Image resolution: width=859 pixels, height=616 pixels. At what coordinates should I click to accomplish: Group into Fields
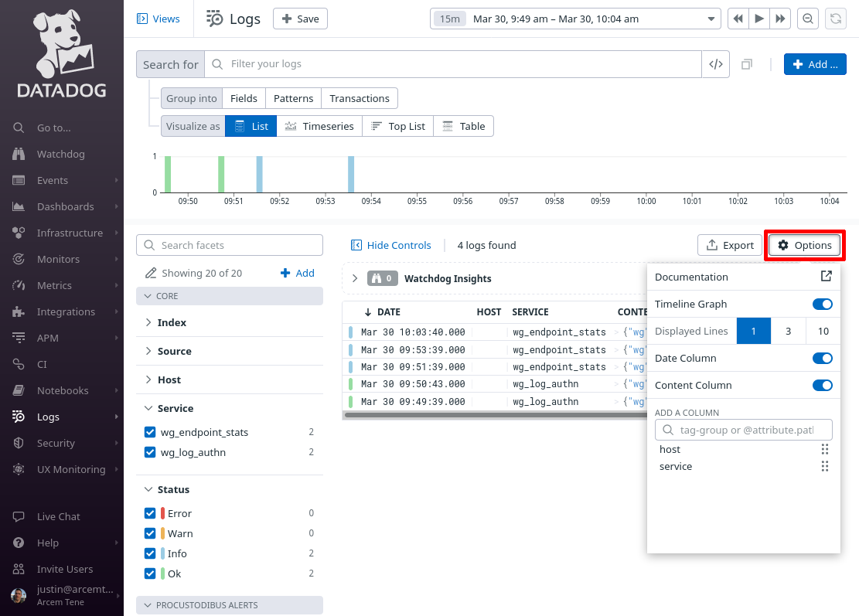tap(244, 99)
